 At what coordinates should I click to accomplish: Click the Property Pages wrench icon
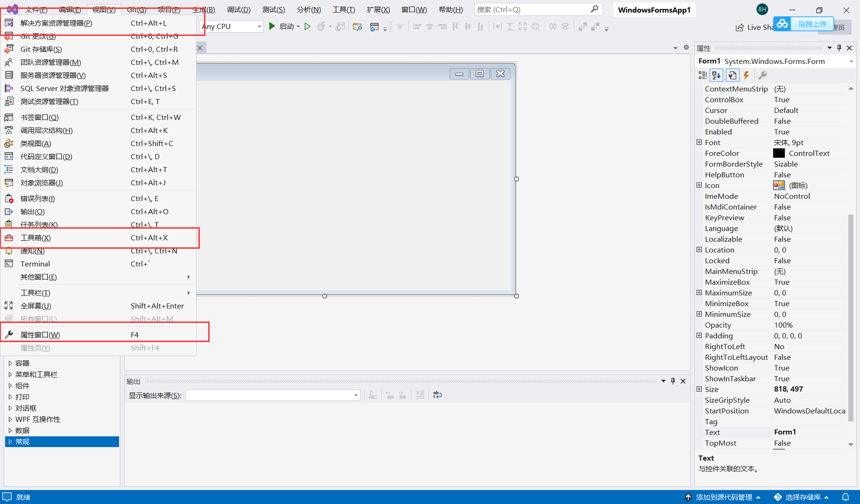(762, 75)
